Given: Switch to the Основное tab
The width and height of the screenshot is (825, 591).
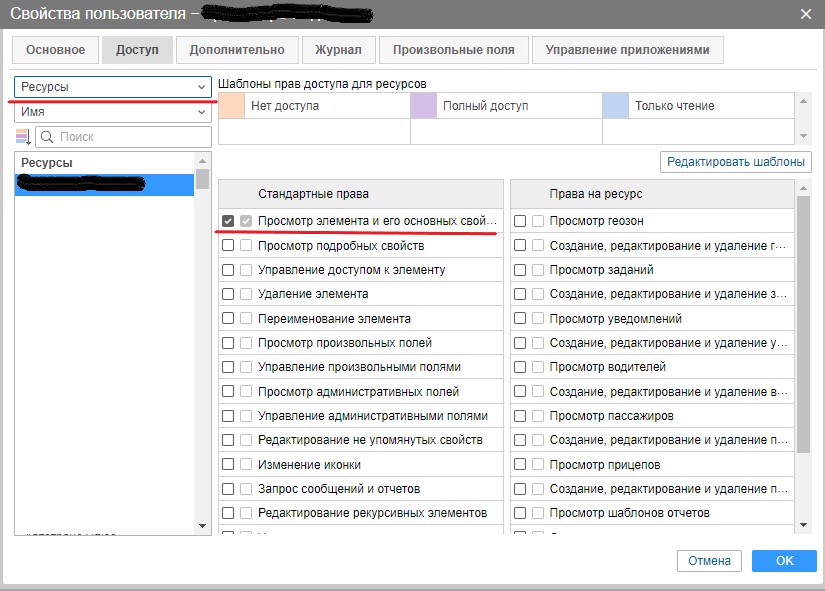Looking at the screenshot, I should click(x=56, y=50).
